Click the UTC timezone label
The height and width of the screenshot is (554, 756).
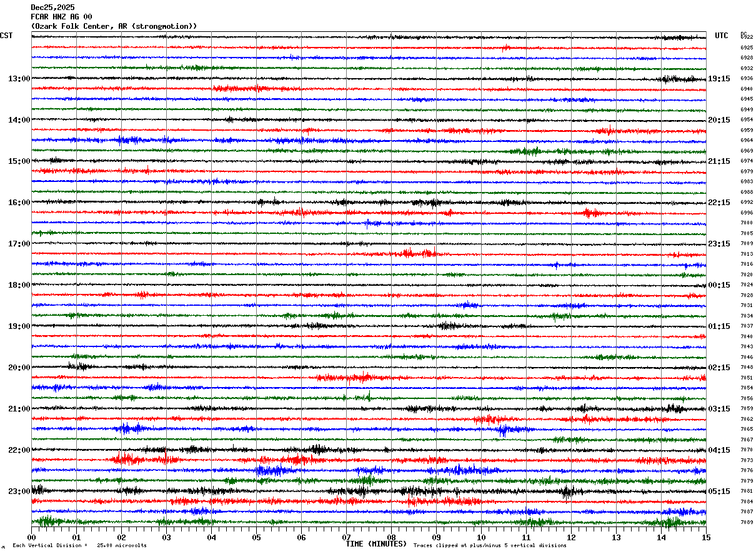click(x=722, y=36)
